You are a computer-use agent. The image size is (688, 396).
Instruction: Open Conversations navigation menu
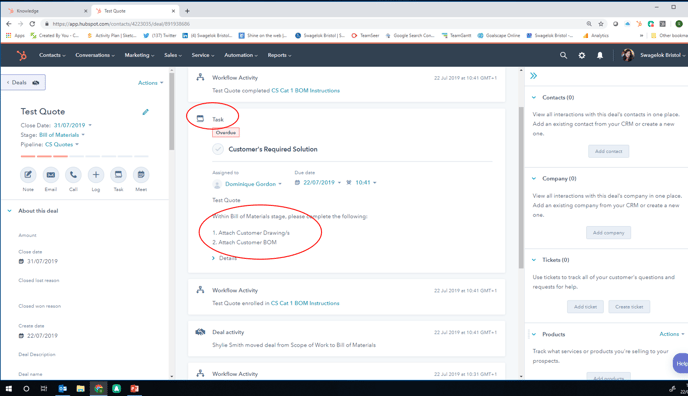coord(95,55)
